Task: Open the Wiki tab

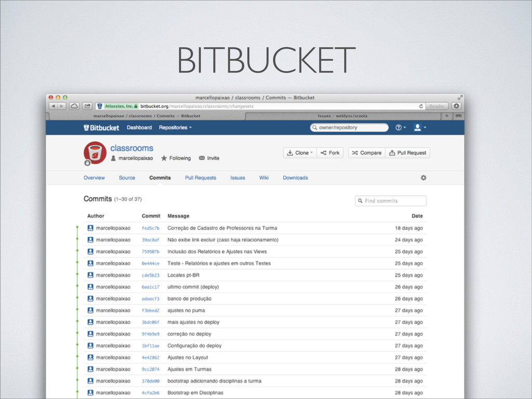Action: tap(264, 178)
